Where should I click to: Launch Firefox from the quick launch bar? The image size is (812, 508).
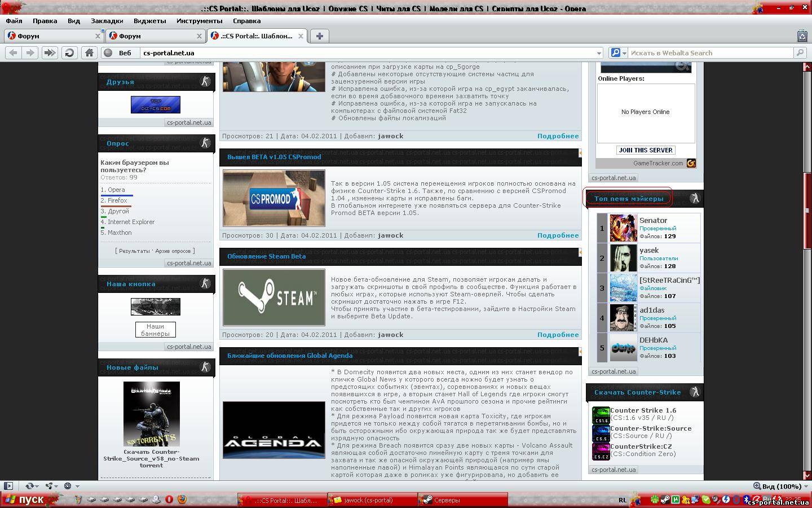[182, 500]
